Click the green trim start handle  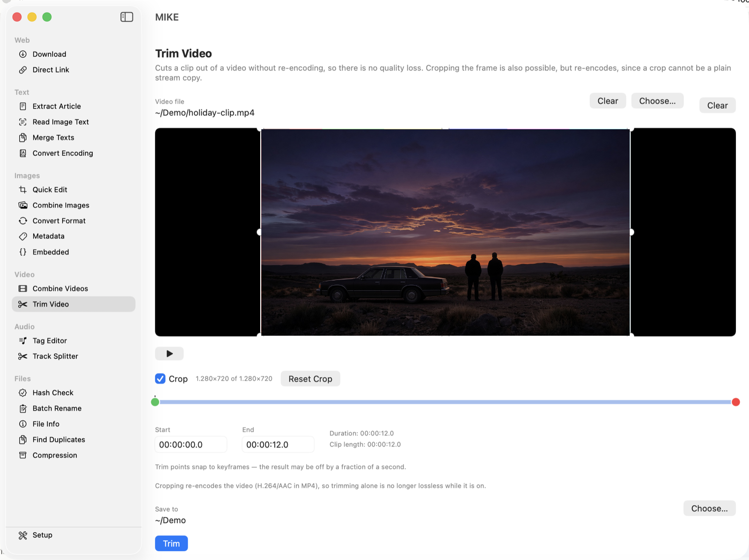[x=155, y=402]
